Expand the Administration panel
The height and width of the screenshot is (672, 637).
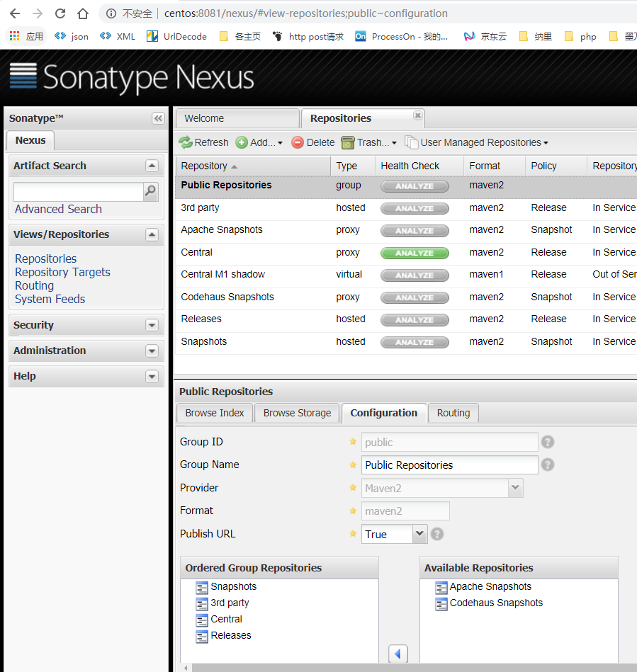152,351
